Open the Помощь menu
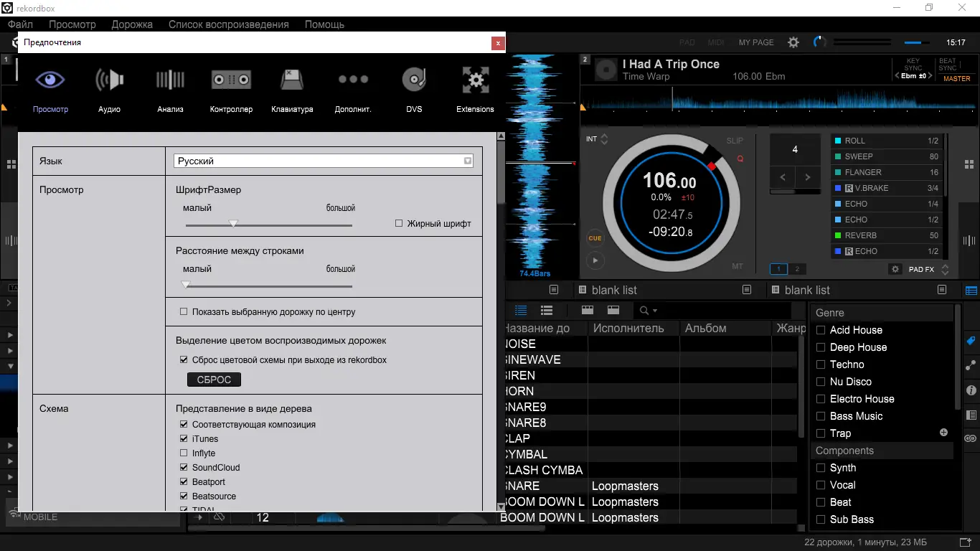This screenshot has height=551, width=980. click(x=324, y=24)
